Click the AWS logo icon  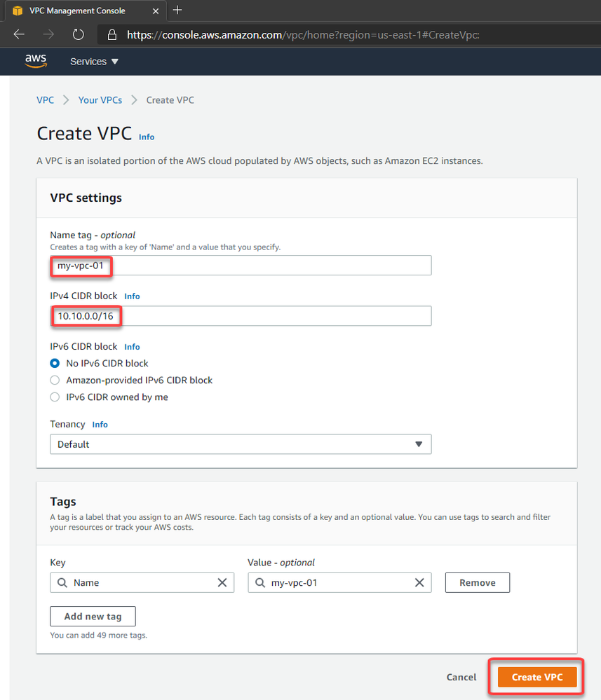click(x=35, y=61)
